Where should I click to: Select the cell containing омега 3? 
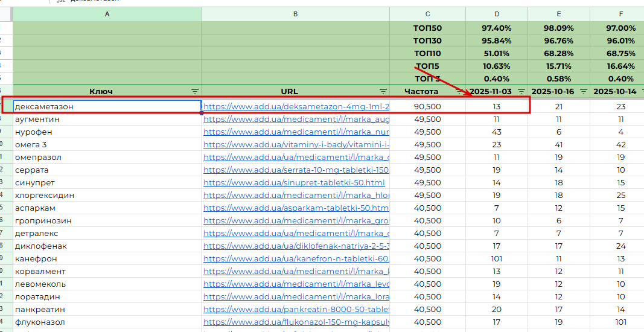pyautogui.click(x=107, y=145)
